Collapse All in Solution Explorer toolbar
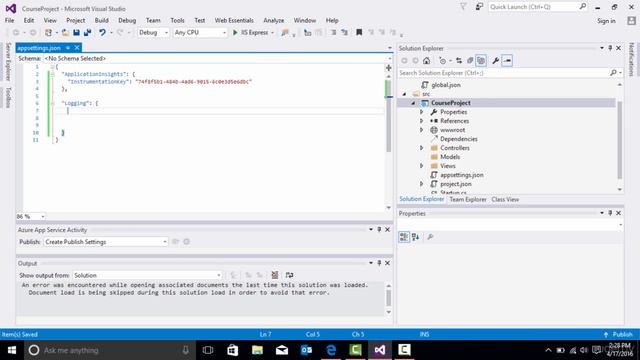 coord(470,61)
